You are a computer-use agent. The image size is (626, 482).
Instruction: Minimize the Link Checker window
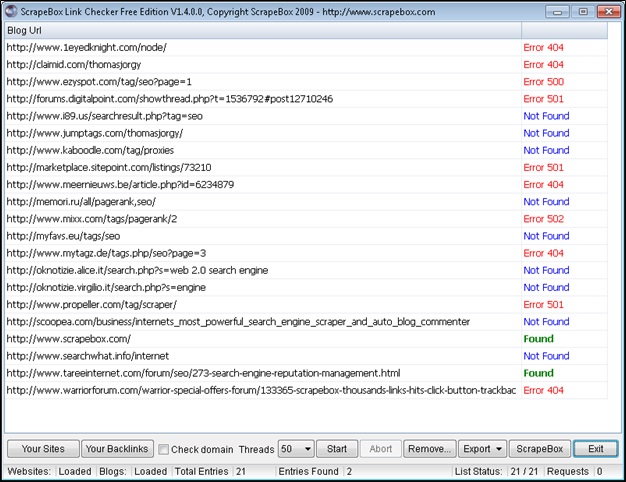tap(557, 12)
